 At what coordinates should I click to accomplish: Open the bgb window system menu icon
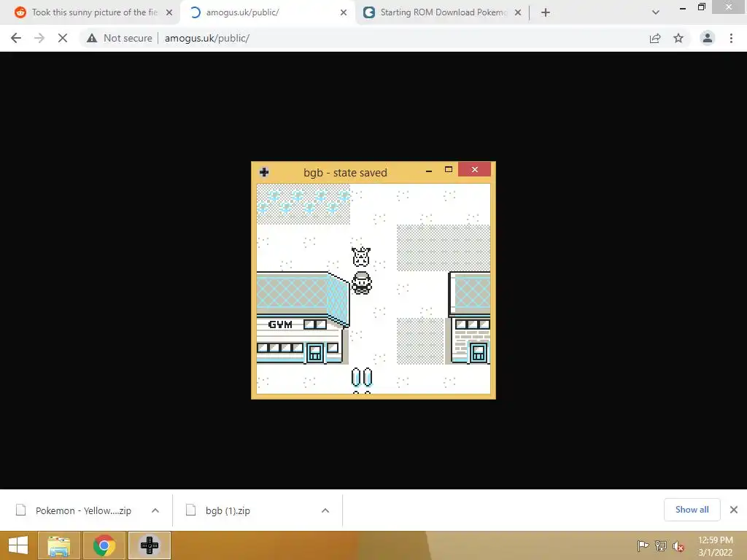[264, 172]
